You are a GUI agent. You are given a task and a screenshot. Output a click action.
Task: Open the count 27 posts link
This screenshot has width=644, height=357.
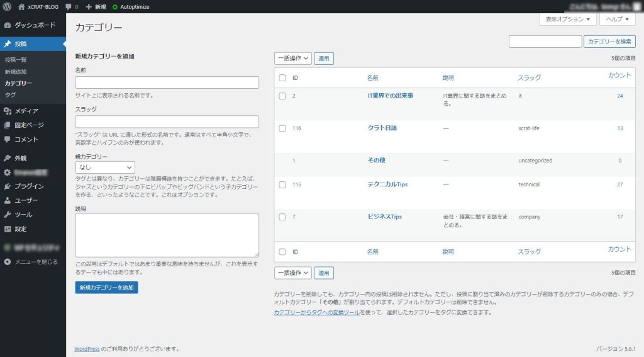(619, 184)
